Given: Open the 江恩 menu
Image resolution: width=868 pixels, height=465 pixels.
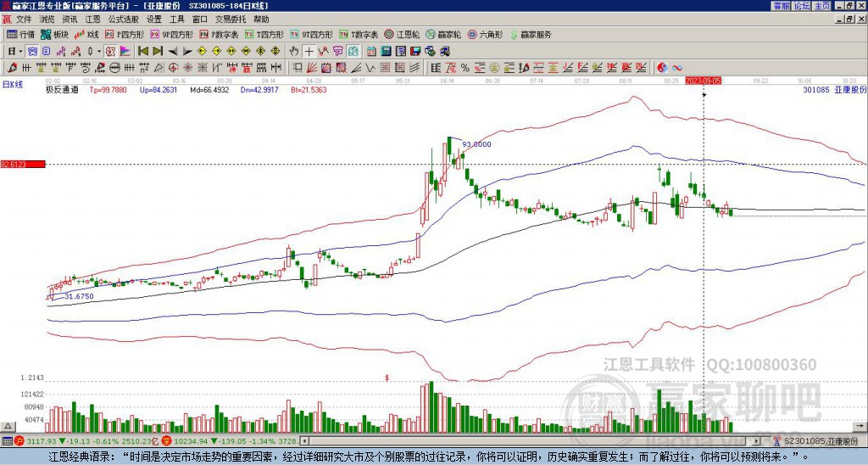Looking at the screenshot, I should click(92, 20).
